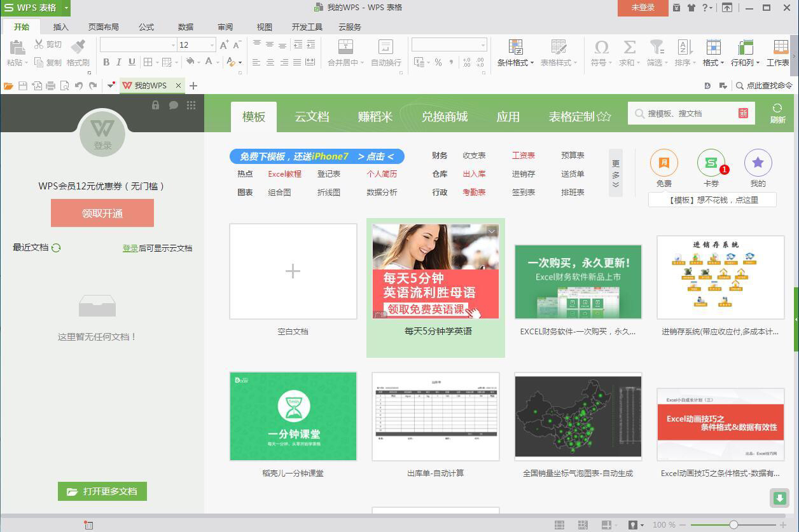Click the Increase Font Size icon

pyautogui.click(x=224, y=44)
